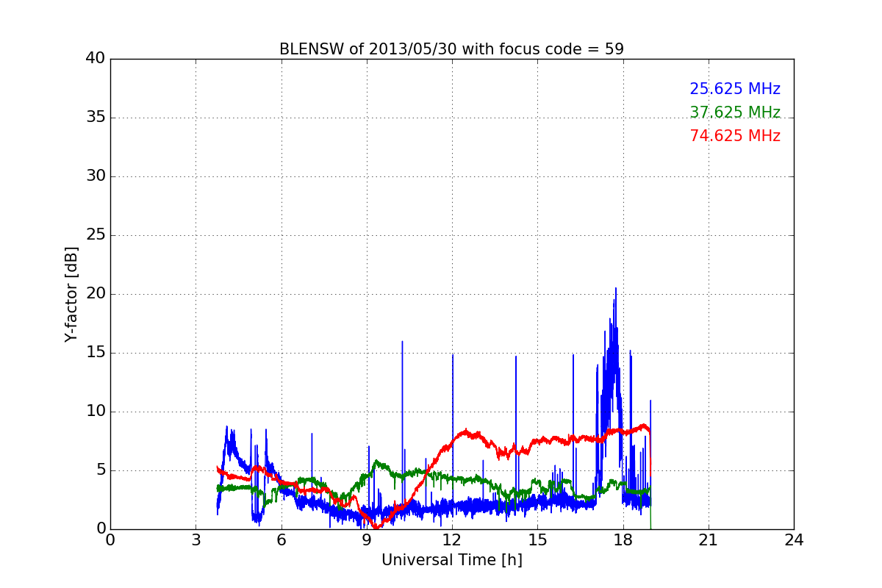Click x-axis tick label '12'
Image resolution: width=882 pixels, height=588 pixels.
tap(452, 540)
